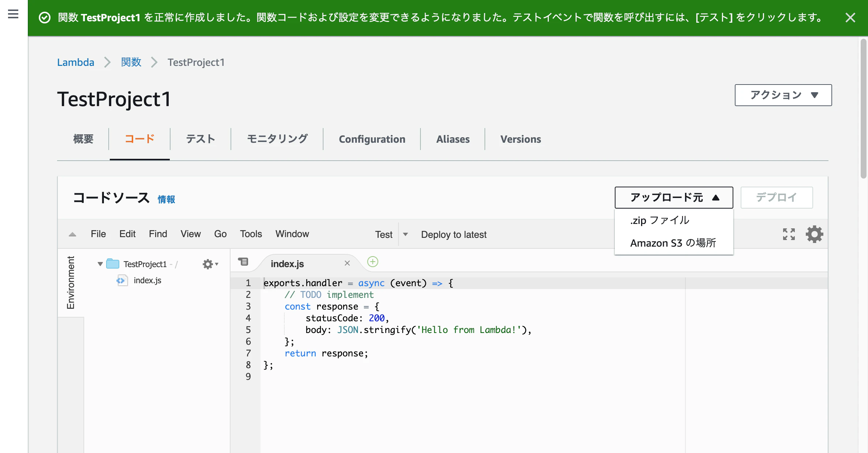Switch to the Configuration tab
Image resolution: width=868 pixels, height=453 pixels.
[372, 139]
